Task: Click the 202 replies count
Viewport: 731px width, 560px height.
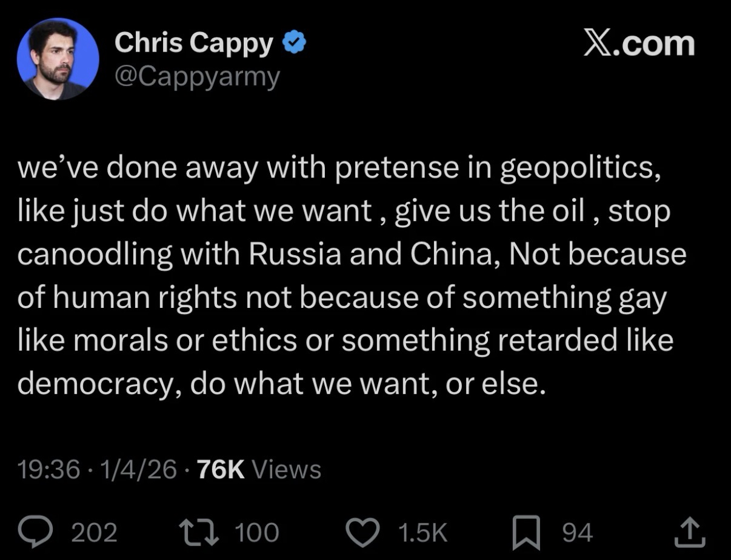Action: [94, 532]
